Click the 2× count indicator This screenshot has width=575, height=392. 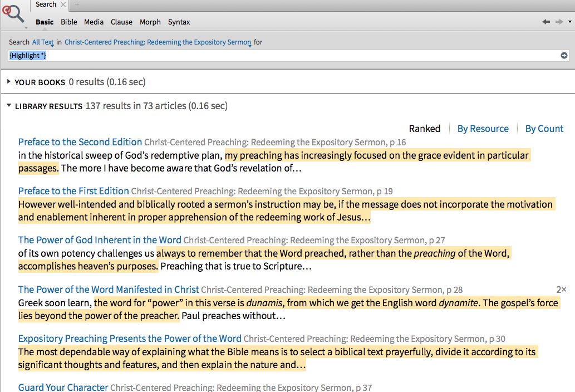point(561,290)
